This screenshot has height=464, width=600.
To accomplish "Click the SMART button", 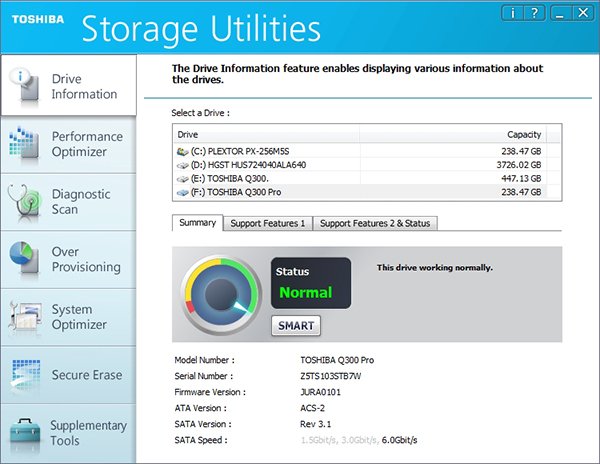I will pyautogui.click(x=296, y=326).
